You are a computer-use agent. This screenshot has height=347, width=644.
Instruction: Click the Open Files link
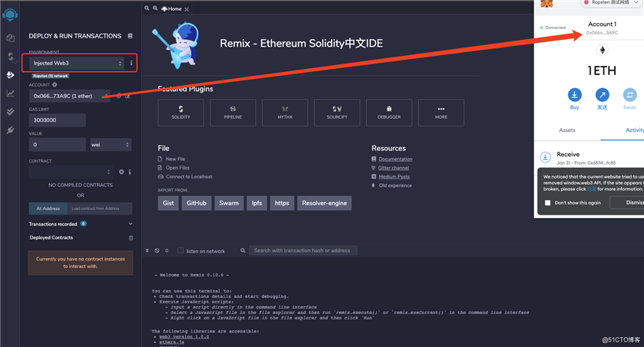pyautogui.click(x=178, y=168)
